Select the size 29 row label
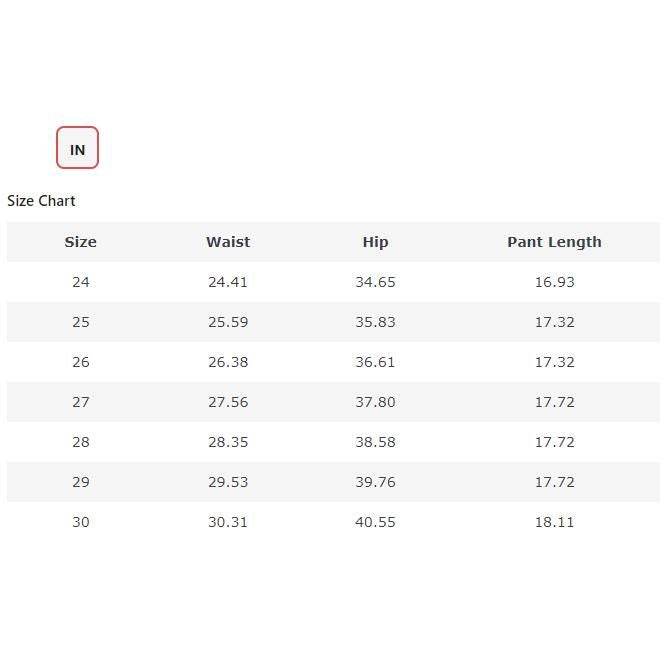663x663 pixels. pyautogui.click(x=81, y=482)
